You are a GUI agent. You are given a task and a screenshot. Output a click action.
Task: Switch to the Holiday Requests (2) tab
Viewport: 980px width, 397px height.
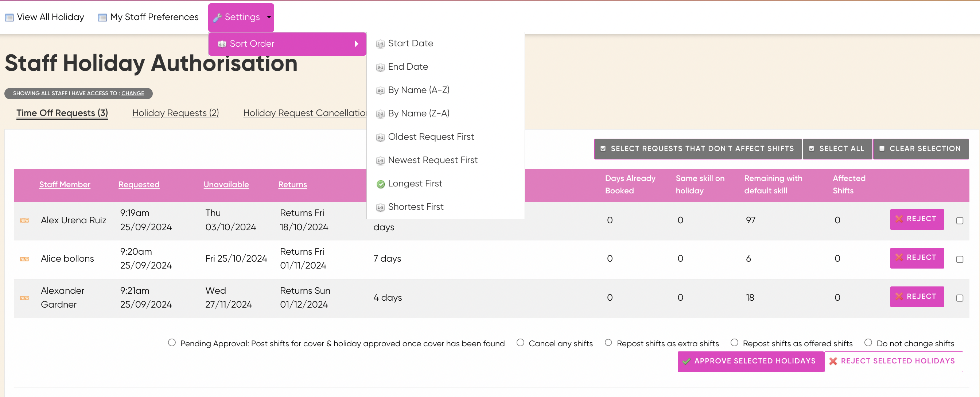pyautogui.click(x=175, y=113)
